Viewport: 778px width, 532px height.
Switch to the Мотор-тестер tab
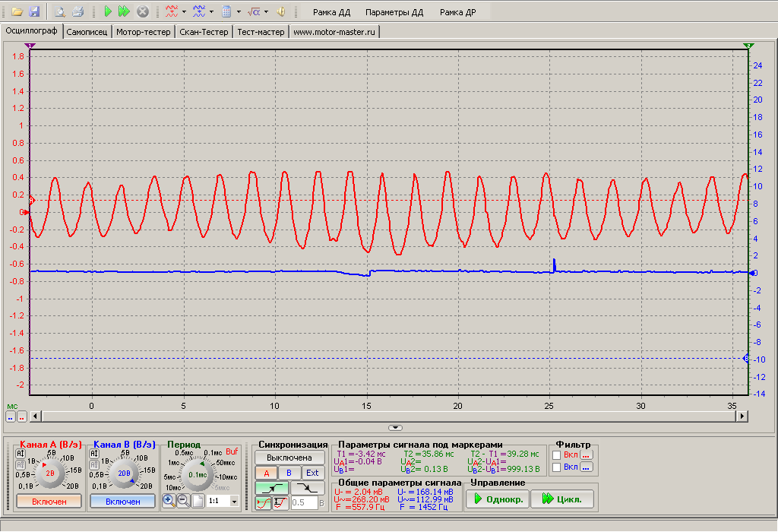(x=144, y=32)
